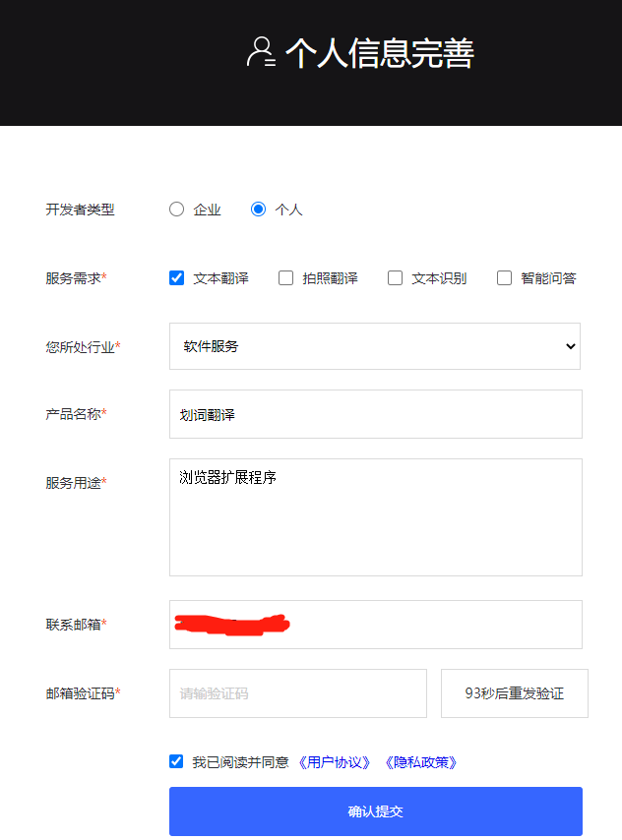622x840 pixels.
Task: Focus the 请输验证码 verification code input
Action: [x=297, y=693]
